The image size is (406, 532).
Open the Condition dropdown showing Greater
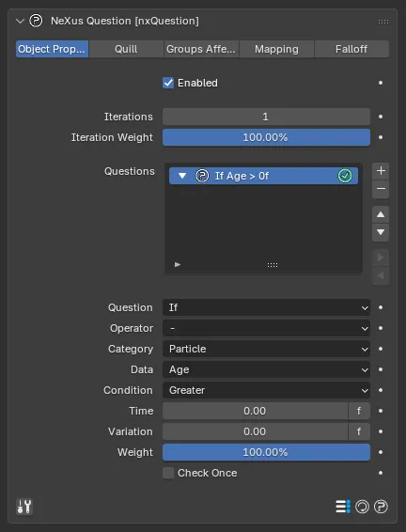pyautogui.click(x=266, y=390)
